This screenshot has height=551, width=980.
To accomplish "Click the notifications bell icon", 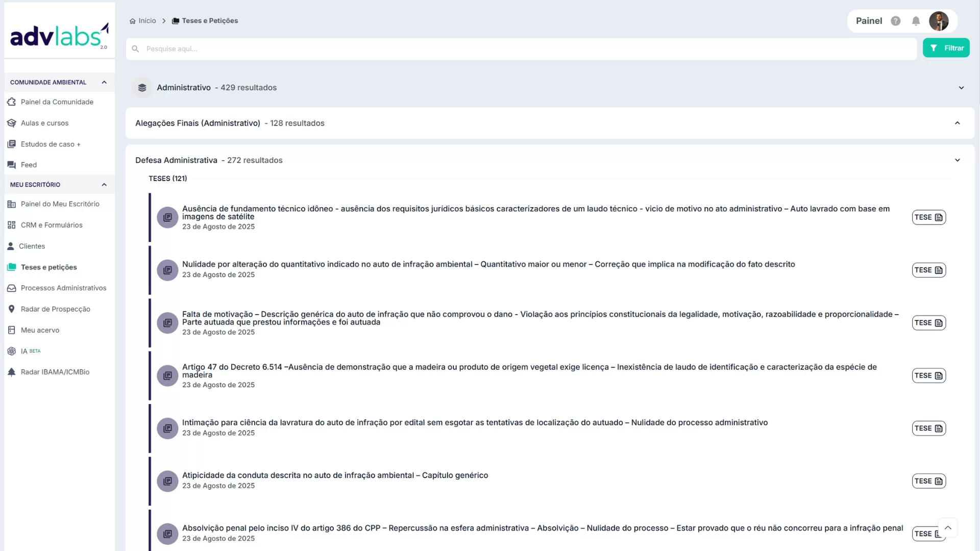I will pyautogui.click(x=916, y=21).
